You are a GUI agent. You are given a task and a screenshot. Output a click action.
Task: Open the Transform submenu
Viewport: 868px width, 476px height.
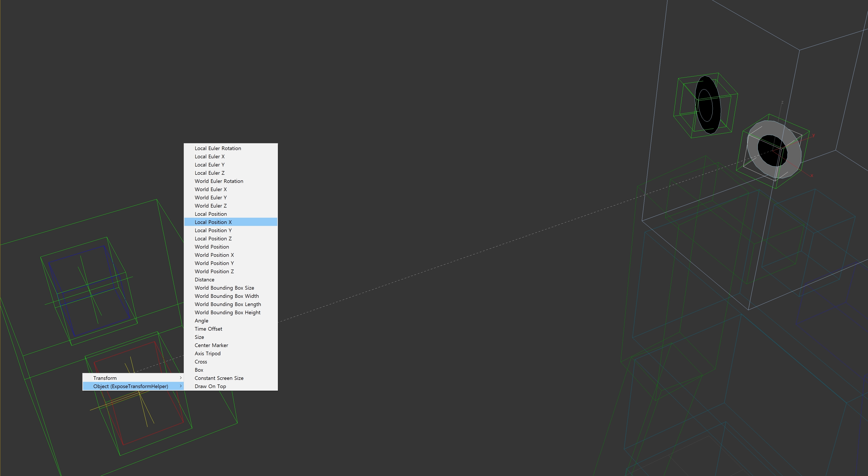[x=105, y=378]
